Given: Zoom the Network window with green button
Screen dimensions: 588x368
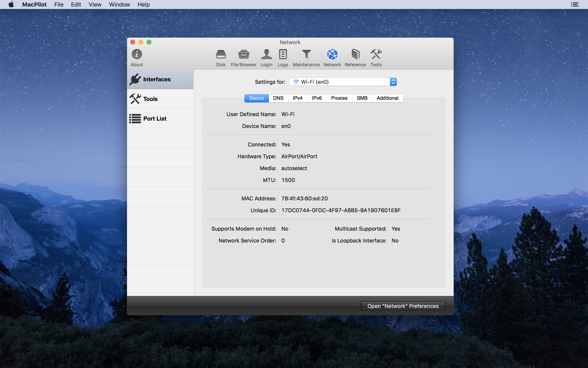Looking at the screenshot, I should (x=149, y=42).
